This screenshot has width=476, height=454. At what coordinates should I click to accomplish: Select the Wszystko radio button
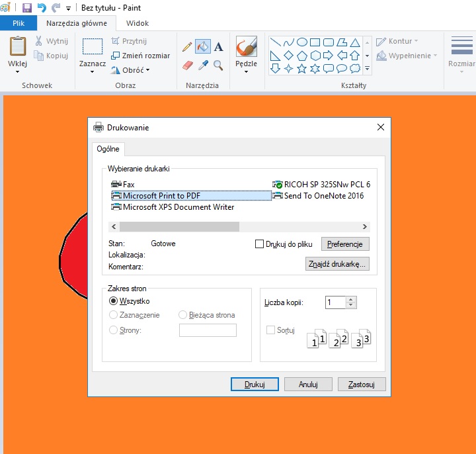pos(114,301)
